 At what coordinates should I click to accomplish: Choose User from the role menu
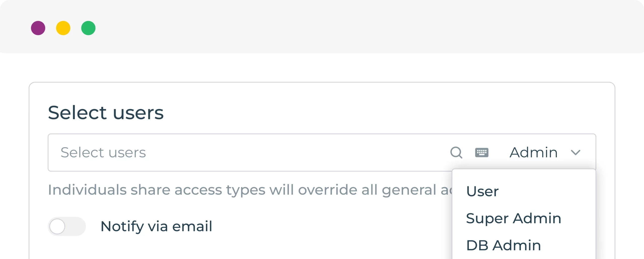point(482,191)
